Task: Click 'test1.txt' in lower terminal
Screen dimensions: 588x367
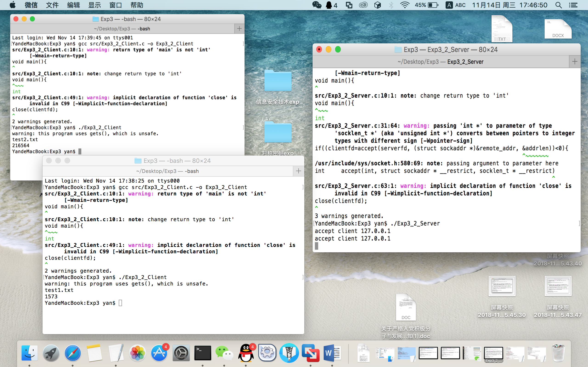Action: 59,290
